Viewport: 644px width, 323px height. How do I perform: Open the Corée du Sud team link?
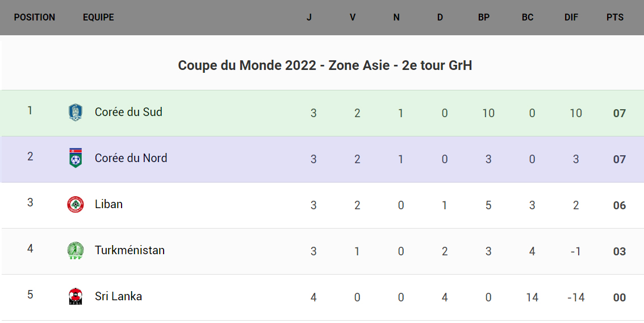click(128, 112)
